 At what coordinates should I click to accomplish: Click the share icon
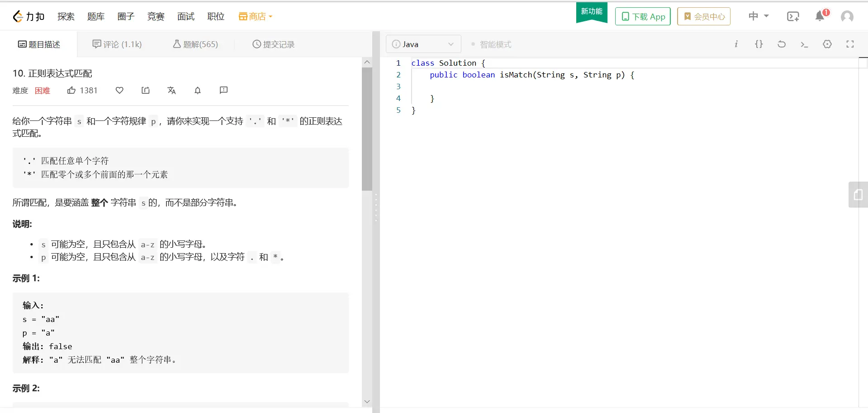tap(146, 91)
